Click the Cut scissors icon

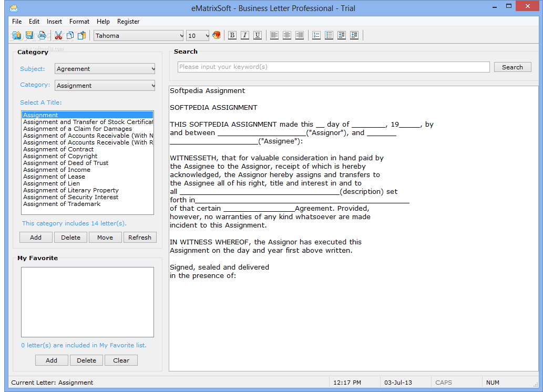point(58,35)
